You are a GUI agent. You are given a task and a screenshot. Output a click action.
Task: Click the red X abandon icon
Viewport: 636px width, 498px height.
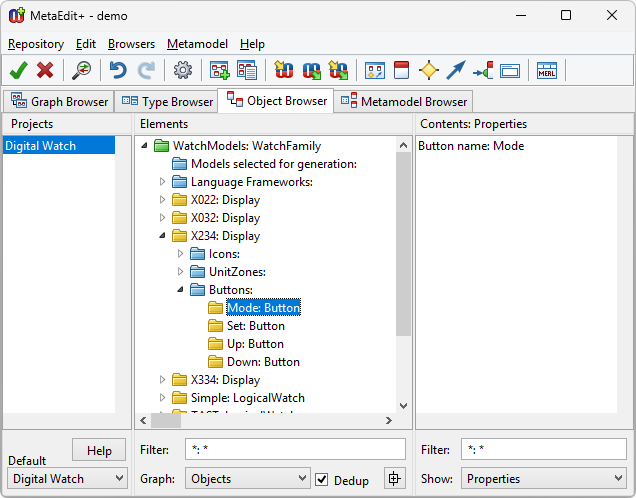(x=45, y=70)
